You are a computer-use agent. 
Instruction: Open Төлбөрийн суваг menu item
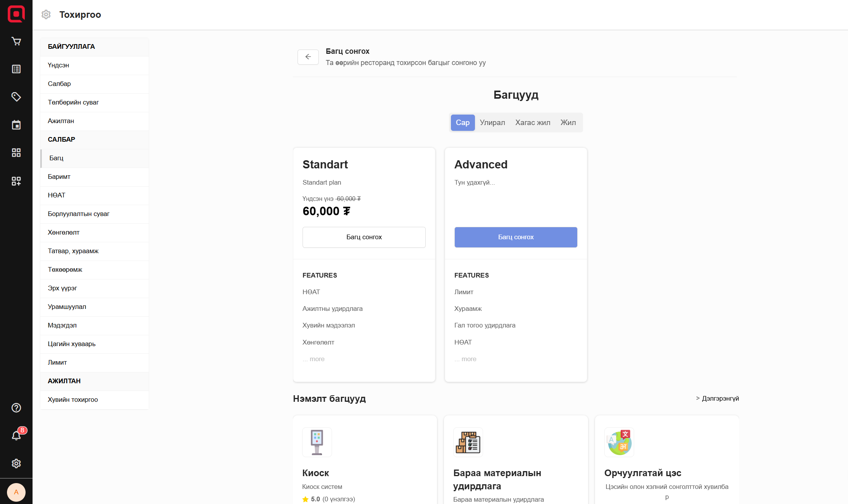(x=73, y=102)
